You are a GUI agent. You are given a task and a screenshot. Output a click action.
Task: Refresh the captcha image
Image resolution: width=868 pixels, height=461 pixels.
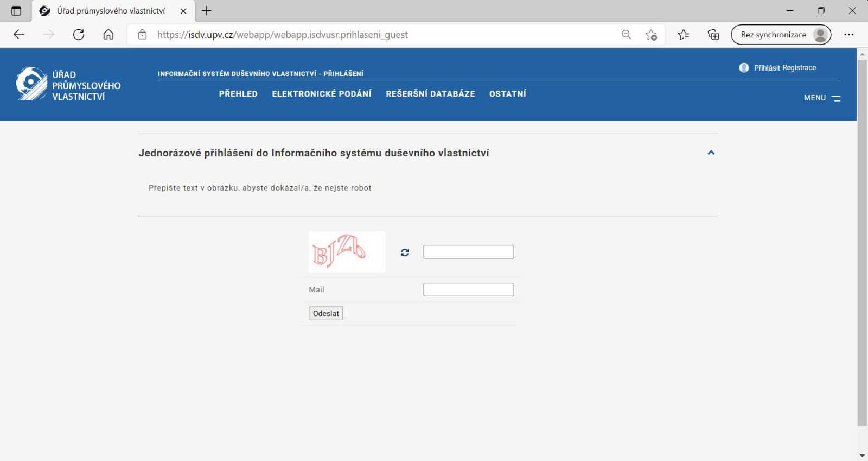point(405,252)
